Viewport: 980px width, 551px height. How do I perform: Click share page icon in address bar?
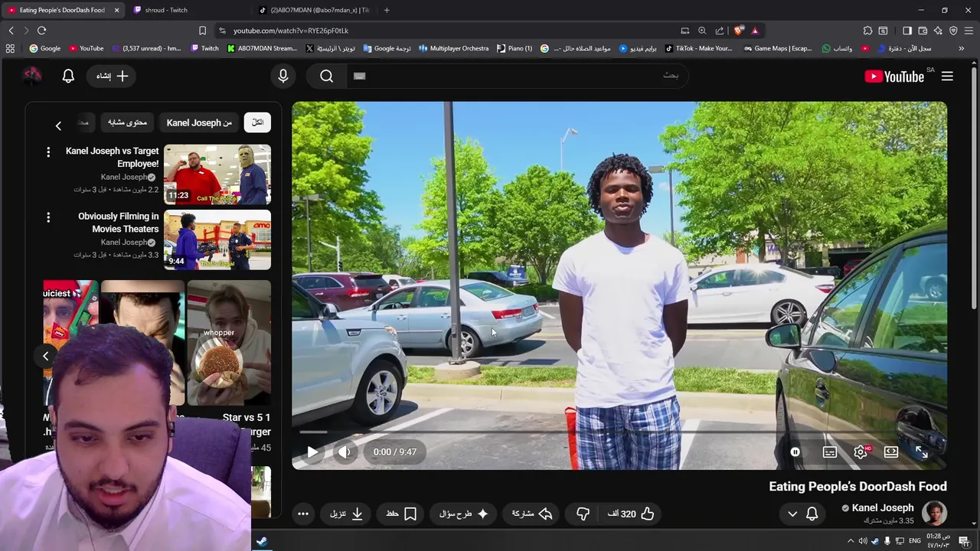pos(720,31)
